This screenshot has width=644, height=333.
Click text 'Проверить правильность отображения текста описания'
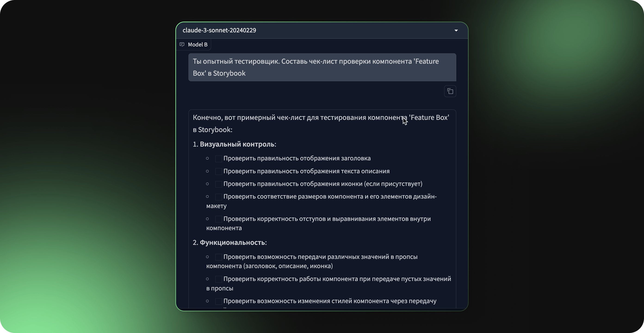pyautogui.click(x=306, y=171)
